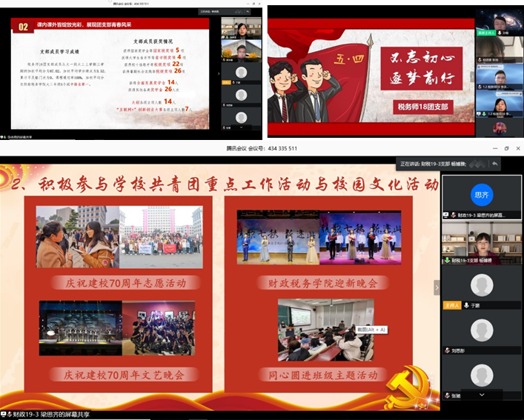Click 主持人 host badge next to 于鹏
524x420 pixels.
[x=450, y=304]
